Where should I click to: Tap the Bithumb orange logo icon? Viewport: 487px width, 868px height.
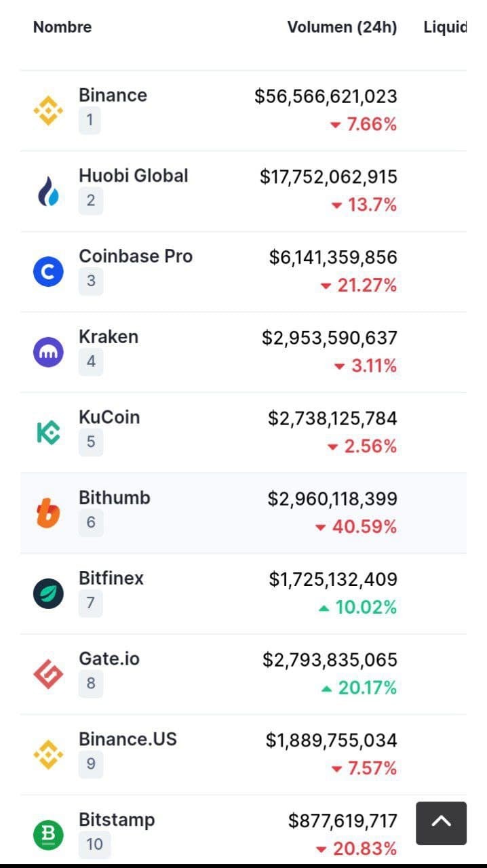pos(48,513)
